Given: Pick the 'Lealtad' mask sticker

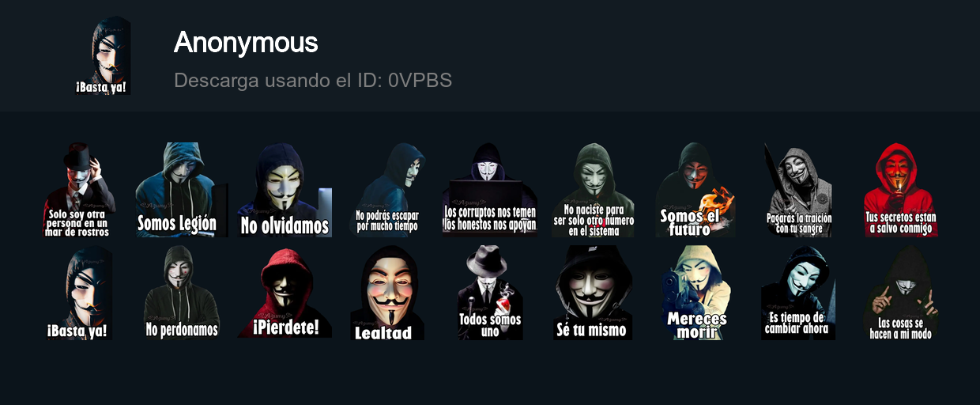Looking at the screenshot, I should [387, 293].
